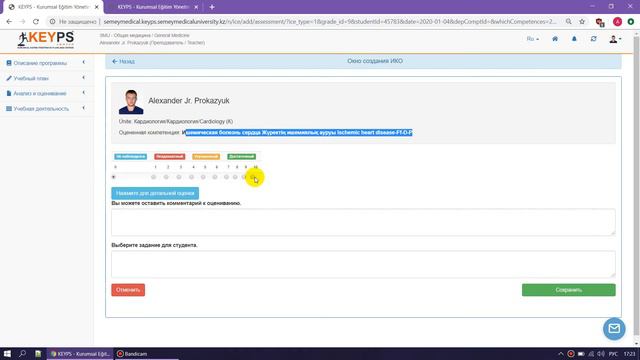The height and width of the screenshot is (360, 640).
Task: Click the green Сохранить save button
Action: pyautogui.click(x=569, y=290)
